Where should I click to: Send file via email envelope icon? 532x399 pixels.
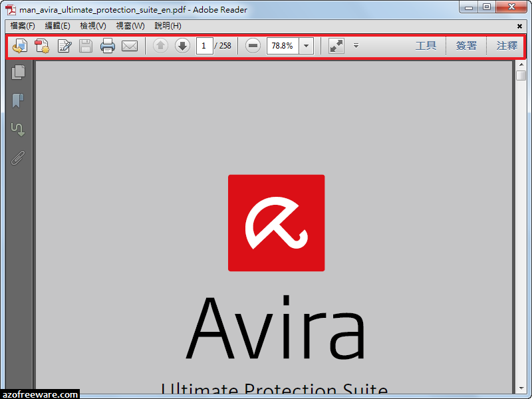pos(130,46)
